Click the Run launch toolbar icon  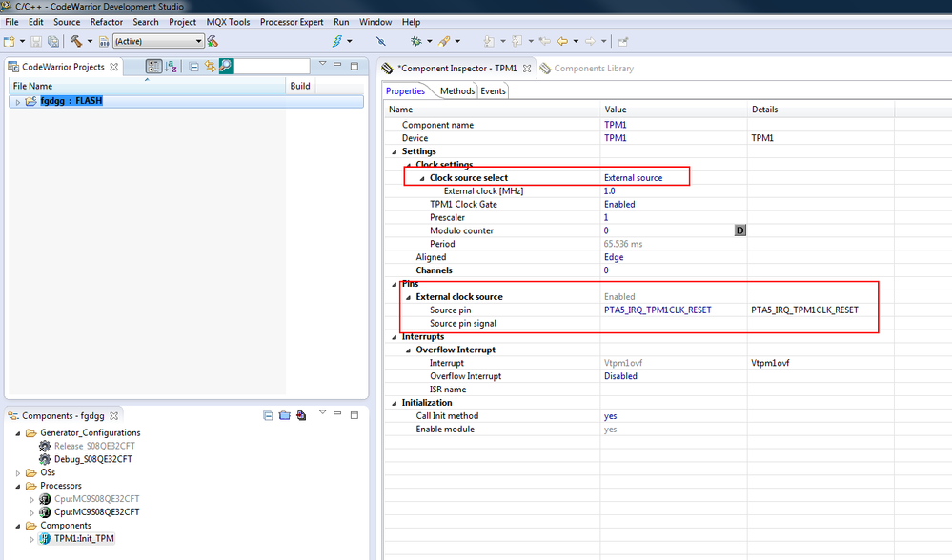(x=444, y=41)
